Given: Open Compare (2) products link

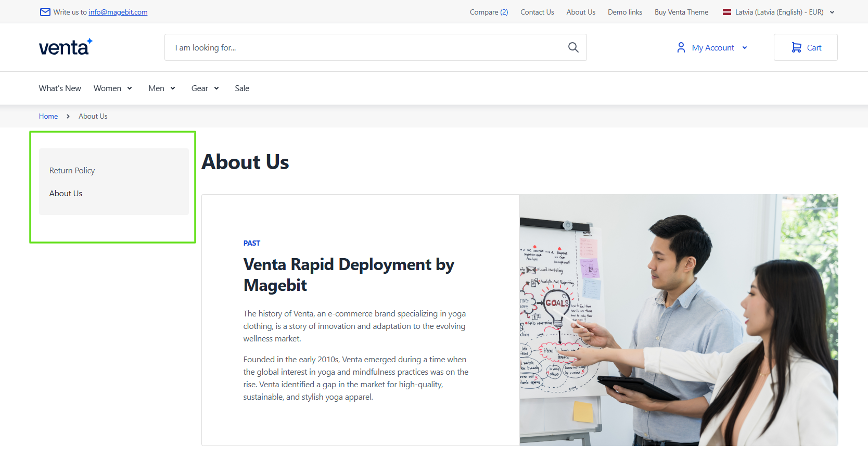Looking at the screenshot, I should [489, 12].
